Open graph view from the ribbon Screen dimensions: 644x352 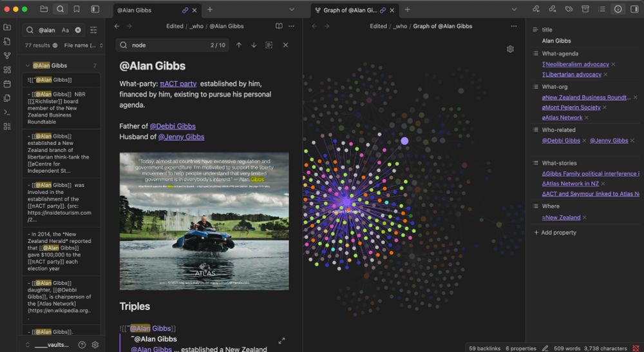coord(7,55)
